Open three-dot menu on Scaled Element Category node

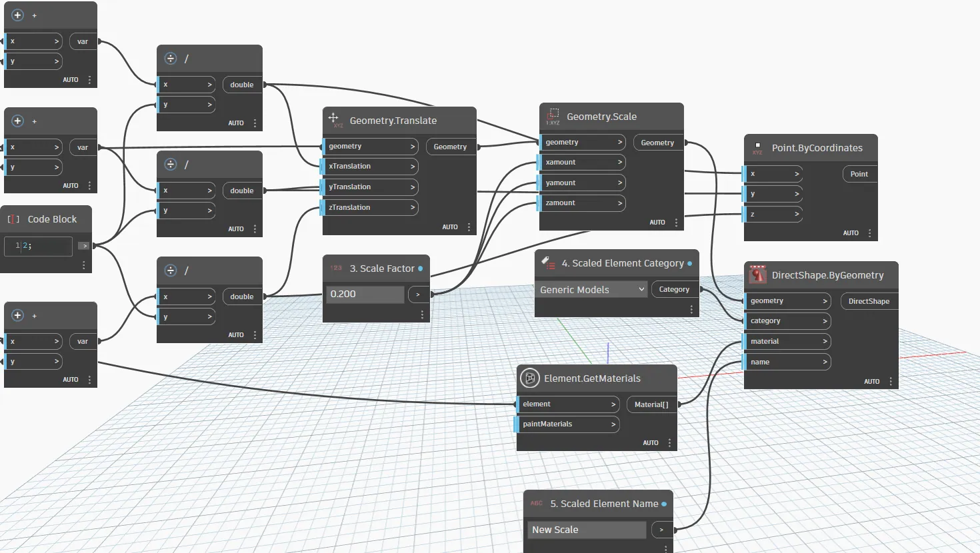691,310
